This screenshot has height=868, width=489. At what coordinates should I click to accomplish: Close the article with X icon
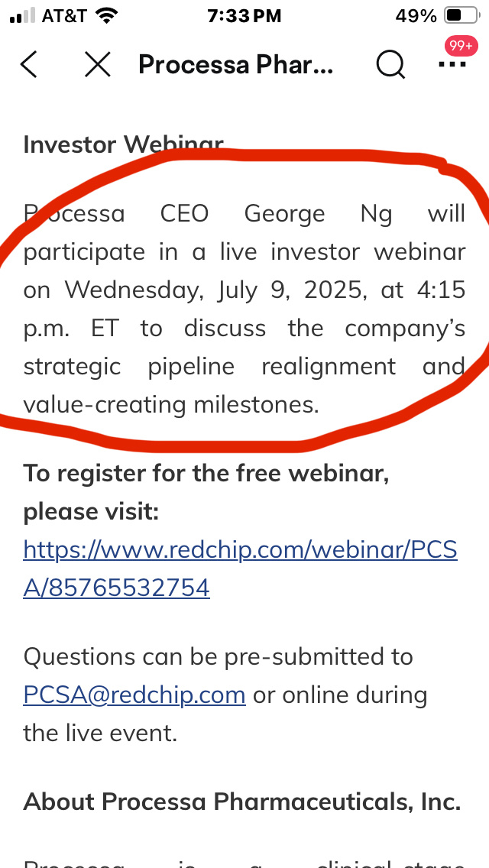pos(98,65)
